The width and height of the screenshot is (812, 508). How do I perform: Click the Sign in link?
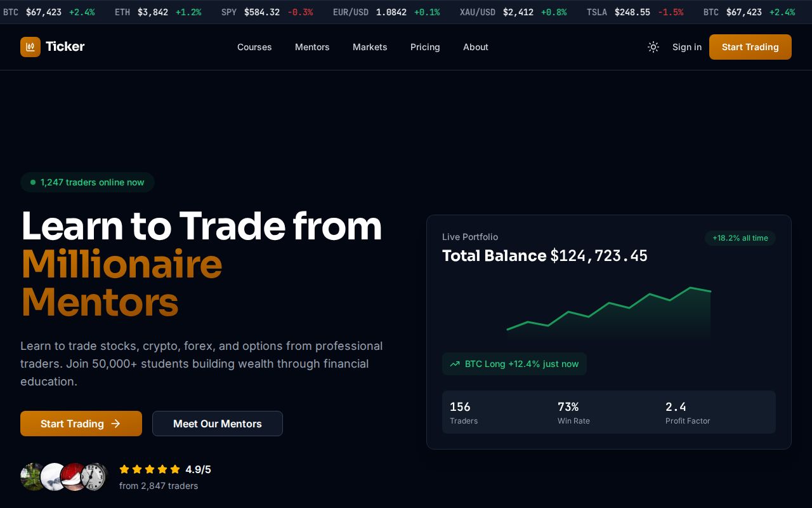(x=687, y=47)
